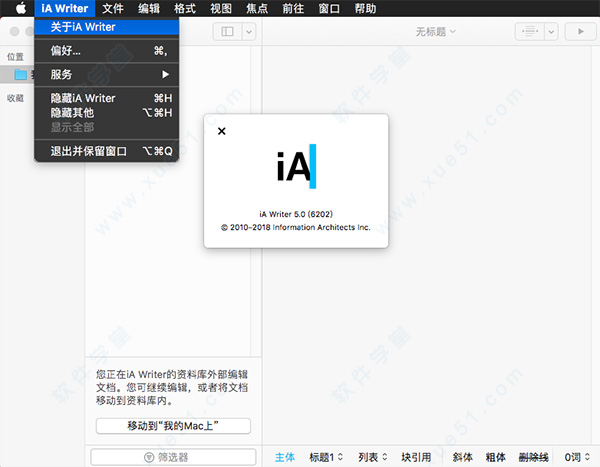The image size is (600, 467).
Task: Select 隐藏iA Writer menu entry
Action: (106, 98)
